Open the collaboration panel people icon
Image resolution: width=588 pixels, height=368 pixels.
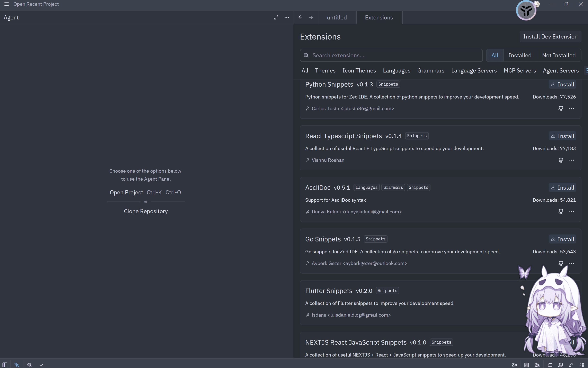(561, 365)
